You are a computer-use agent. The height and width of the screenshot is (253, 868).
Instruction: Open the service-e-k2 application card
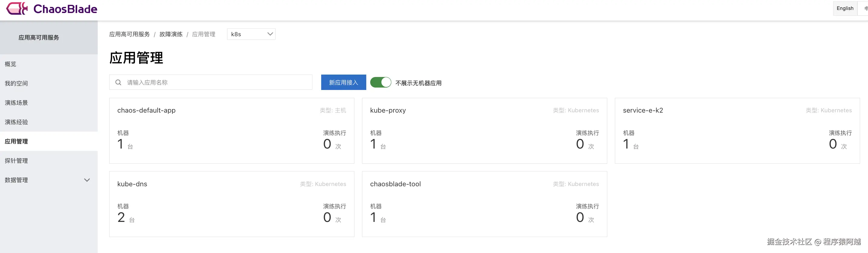click(x=737, y=130)
